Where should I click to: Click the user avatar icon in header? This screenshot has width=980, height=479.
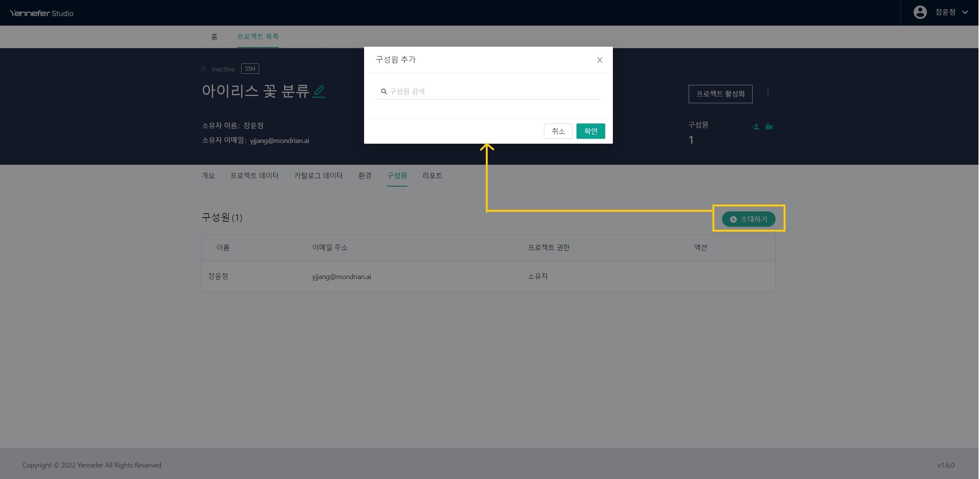tap(920, 12)
